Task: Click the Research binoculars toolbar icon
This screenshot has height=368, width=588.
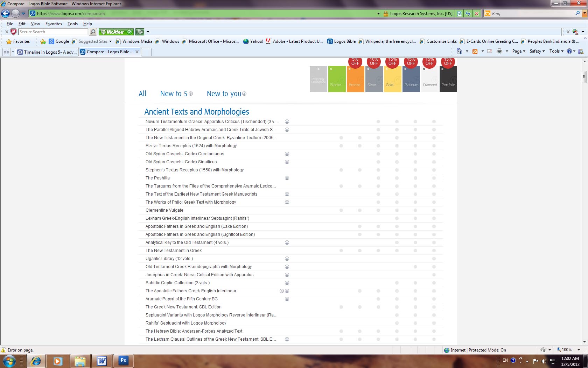Action: click(581, 51)
